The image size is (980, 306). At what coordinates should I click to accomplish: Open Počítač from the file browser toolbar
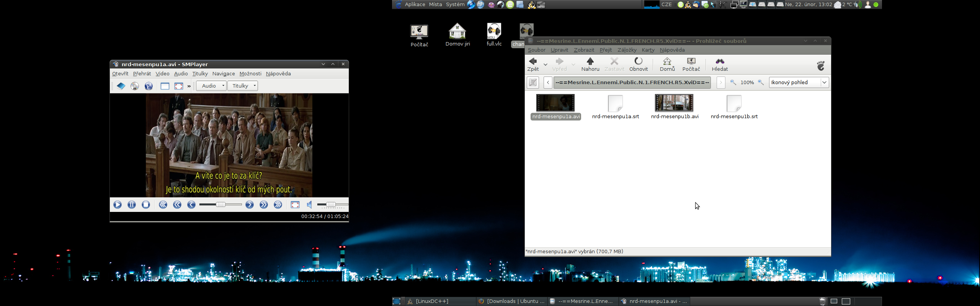point(691,64)
